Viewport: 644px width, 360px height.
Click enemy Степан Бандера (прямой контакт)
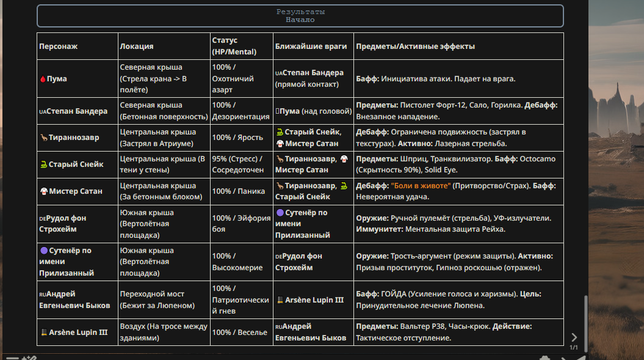click(309, 79)
